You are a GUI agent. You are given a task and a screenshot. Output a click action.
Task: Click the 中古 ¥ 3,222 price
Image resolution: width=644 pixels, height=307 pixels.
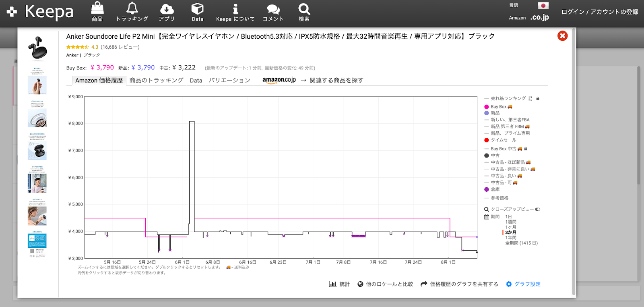click(184, 68)
